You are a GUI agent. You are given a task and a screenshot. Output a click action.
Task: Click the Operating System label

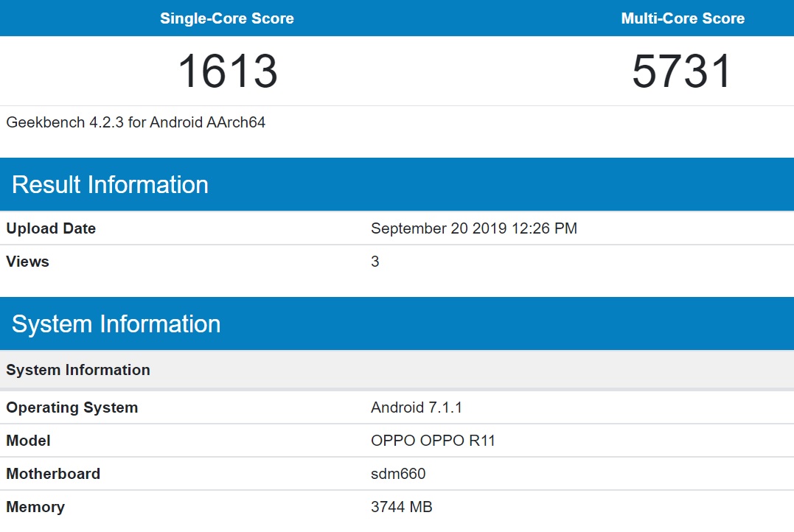click(72, 407)
